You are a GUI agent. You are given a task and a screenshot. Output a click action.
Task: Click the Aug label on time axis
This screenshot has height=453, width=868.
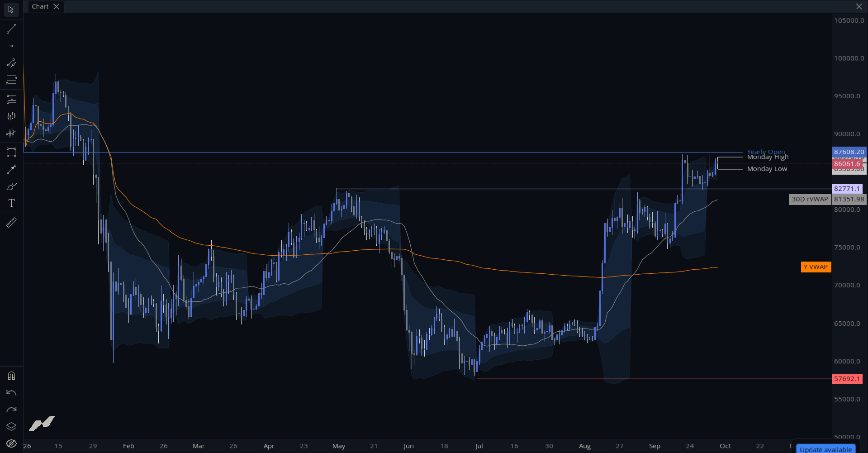pyautogui.click(x=585, y=446)
